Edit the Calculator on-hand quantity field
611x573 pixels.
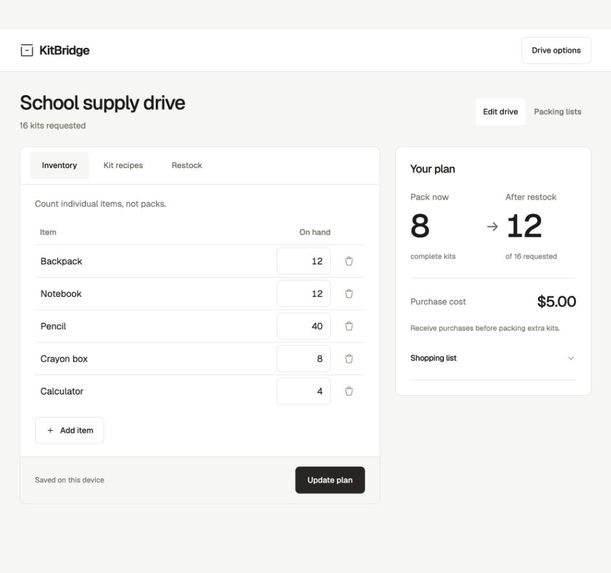[x=304, y=391]
